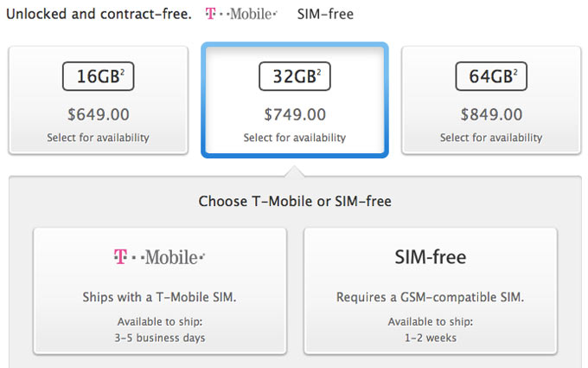Select the 64GB capacity badge
The width and height of the screenshot is (588, 368).
tap(491, 78)
